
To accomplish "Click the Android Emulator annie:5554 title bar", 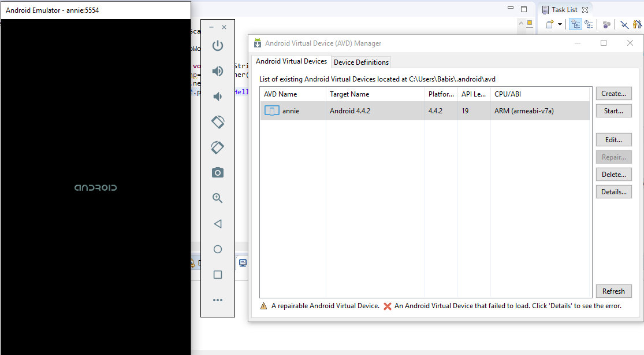I will pos(96,10).
